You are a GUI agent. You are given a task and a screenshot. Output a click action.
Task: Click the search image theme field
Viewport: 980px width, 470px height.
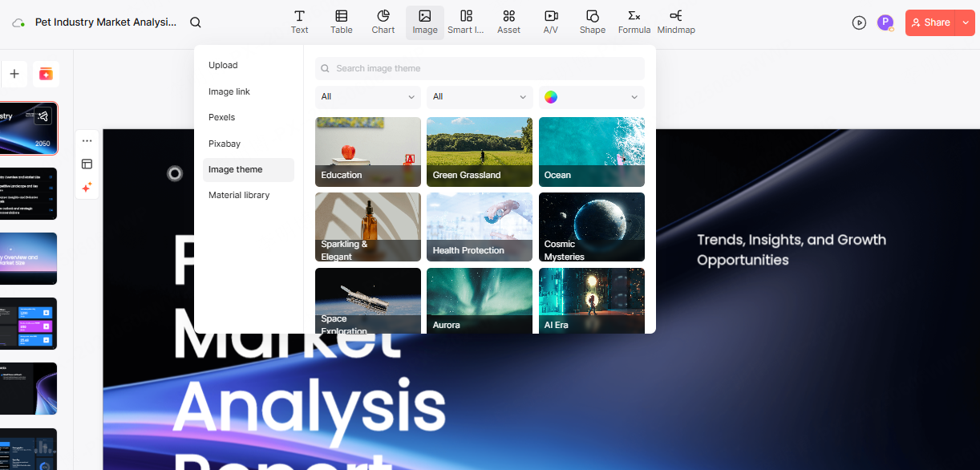pos(480,68)
